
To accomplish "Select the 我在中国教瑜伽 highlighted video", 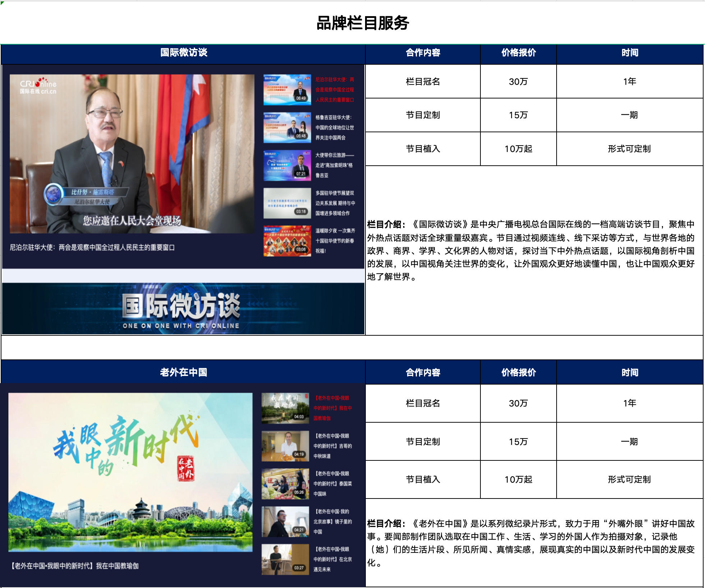I will tap(285, 408).
